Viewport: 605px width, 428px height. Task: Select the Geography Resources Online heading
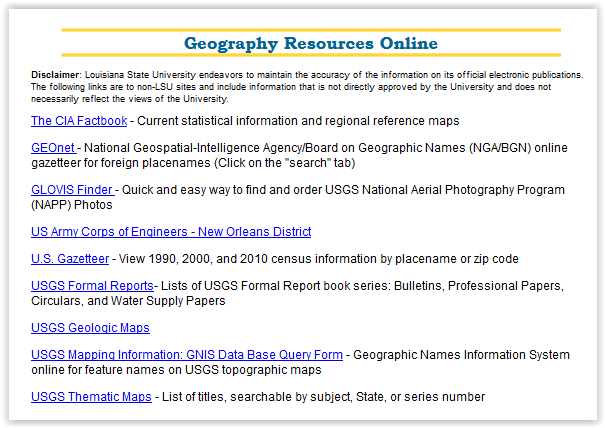coord(311,44)
